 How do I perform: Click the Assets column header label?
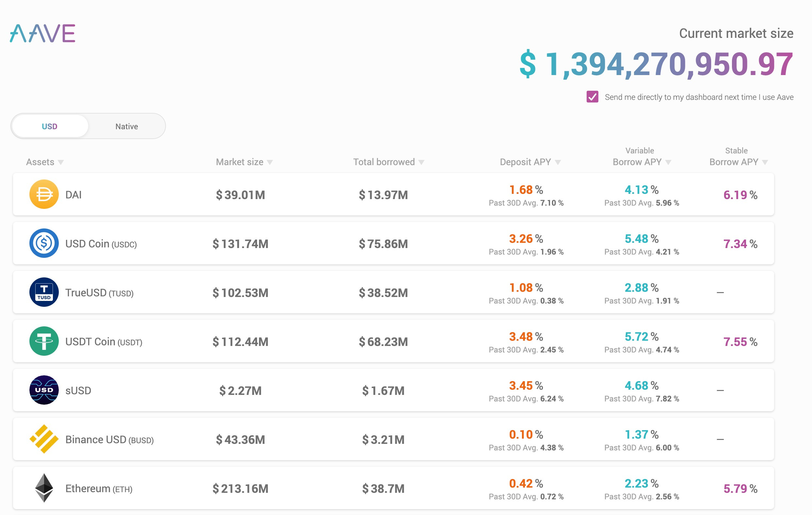click(x=40, y=162)
